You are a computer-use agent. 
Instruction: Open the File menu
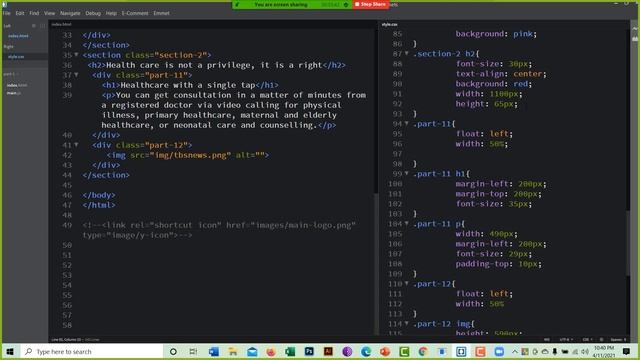tap(7, 13)
